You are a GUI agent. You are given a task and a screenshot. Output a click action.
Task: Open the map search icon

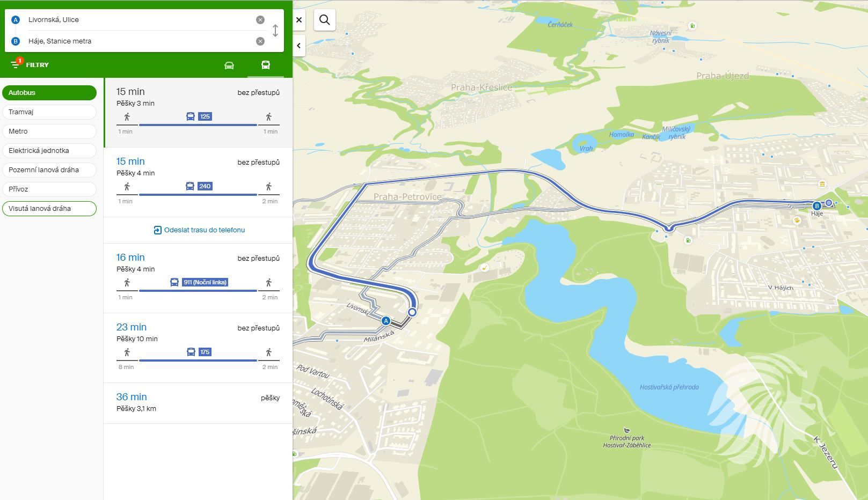pyautogui.click(x=325, y=20)
